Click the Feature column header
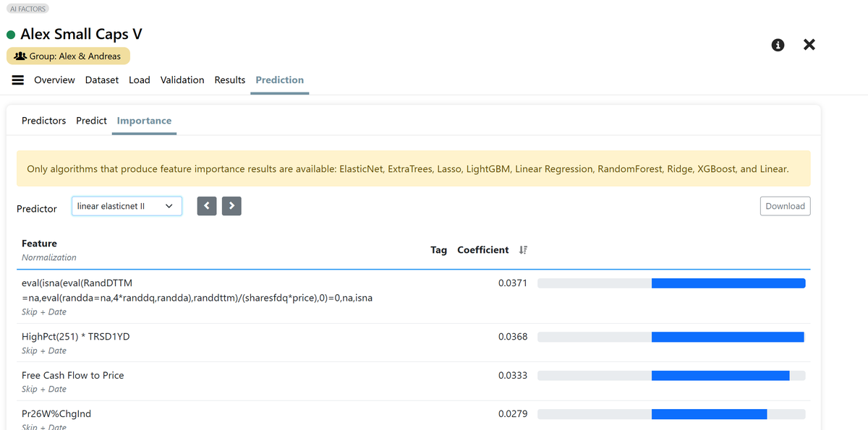Image resolution: width=868 pixels, height=430 pixels. click(39, 244)
